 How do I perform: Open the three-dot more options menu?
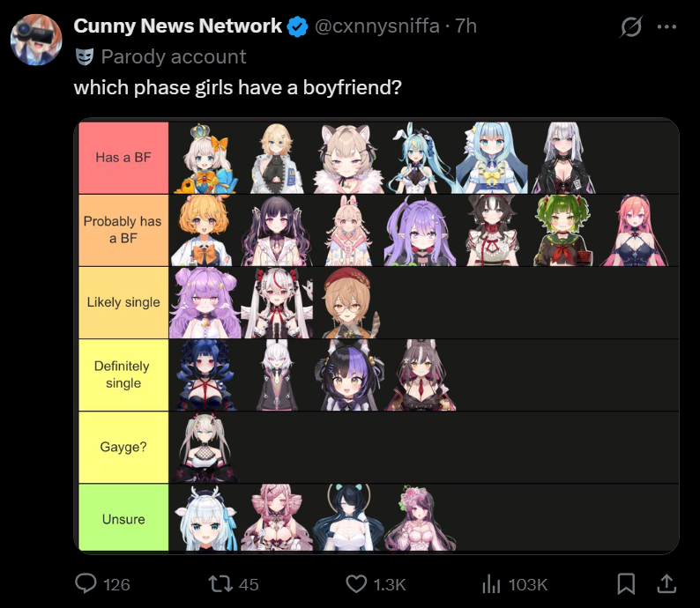coord(667,26)
